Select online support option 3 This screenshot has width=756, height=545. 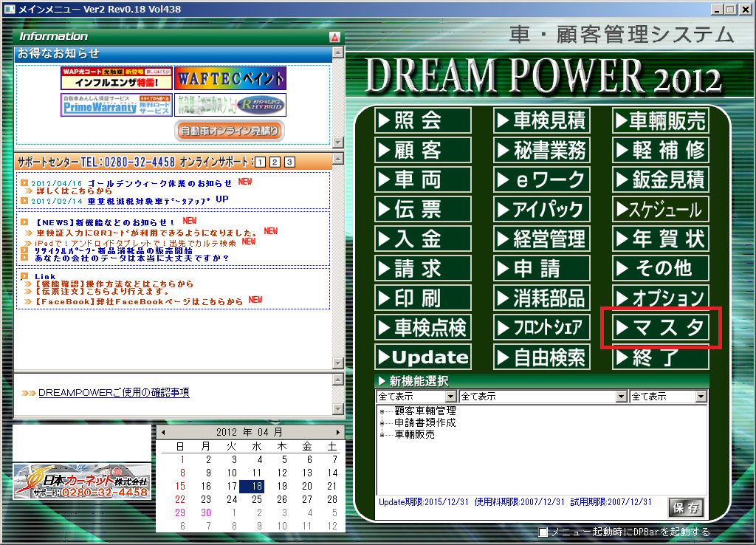(x=289, y=162)
